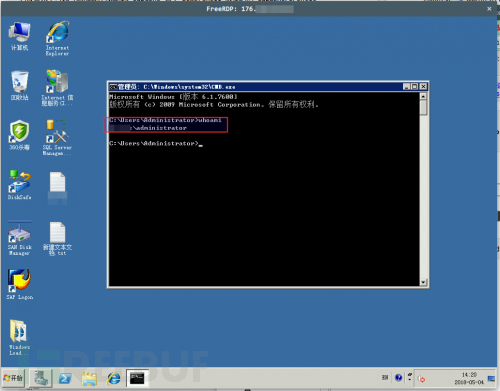Image resolution: width=500 pixels, height=391 pixels.
Task: Launch the 360 antivirus shield shortcut
Action: click(x=20, y=135)
